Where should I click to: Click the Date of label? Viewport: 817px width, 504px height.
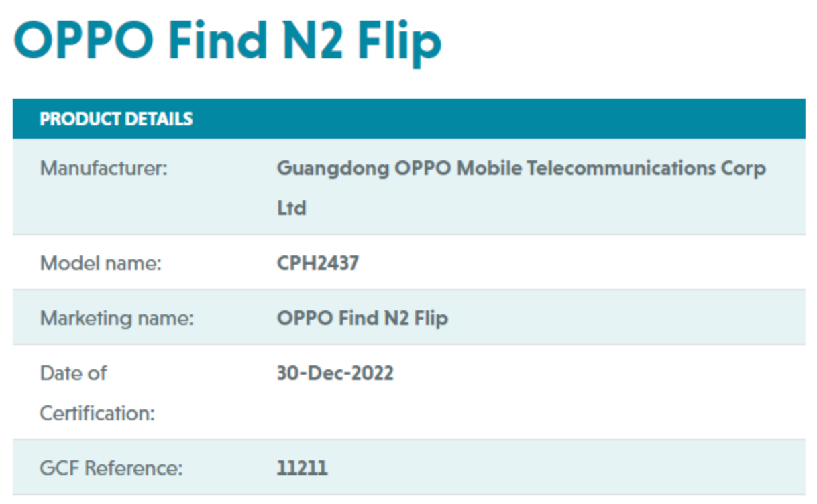(x=73, y=373)
